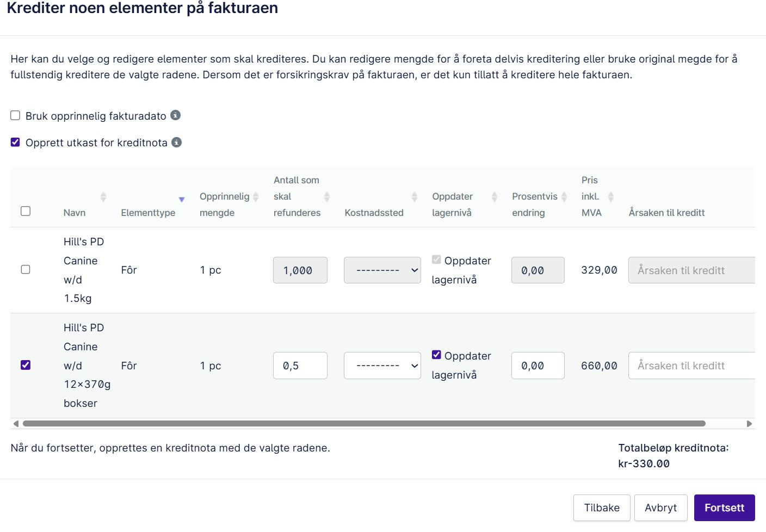
Task: Uncheck Opprett utkast for kreditnota
Action: [x=15, y=142]
